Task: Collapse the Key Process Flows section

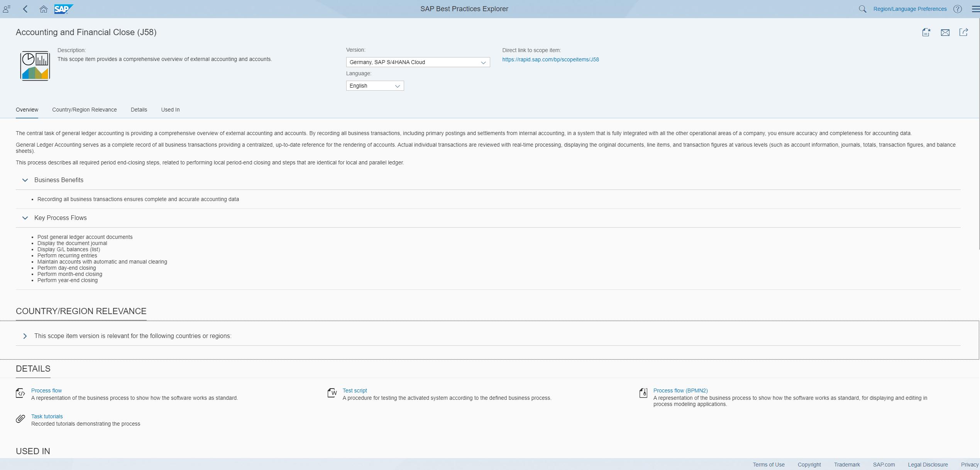Action: pyautogui.click(x=25, y=218)
